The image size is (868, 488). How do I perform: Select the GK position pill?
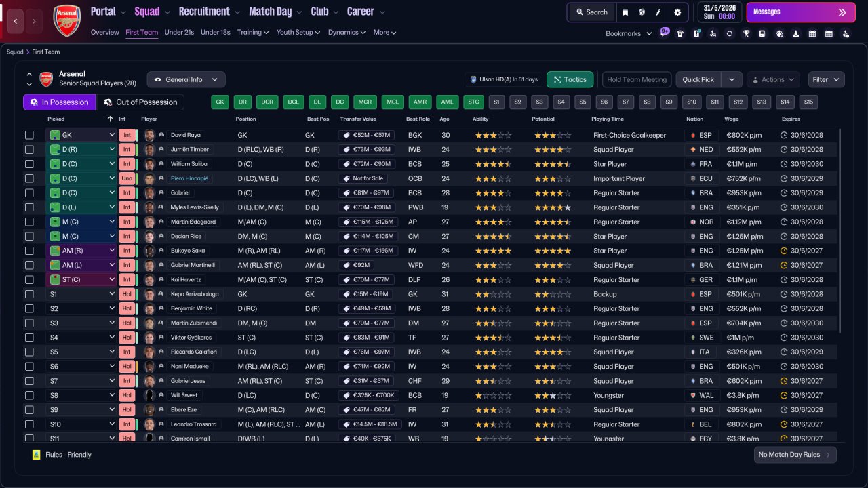point(220,102)
